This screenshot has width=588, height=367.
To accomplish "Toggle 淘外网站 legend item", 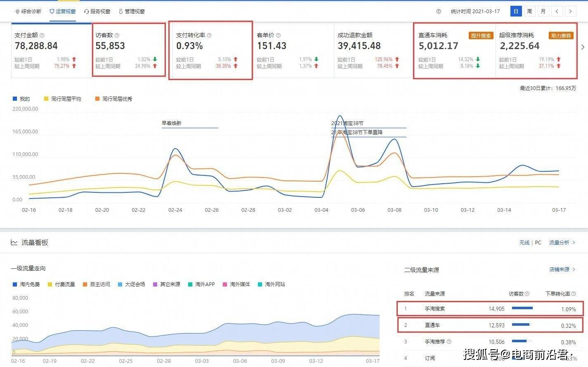I will tap(272, 284).
